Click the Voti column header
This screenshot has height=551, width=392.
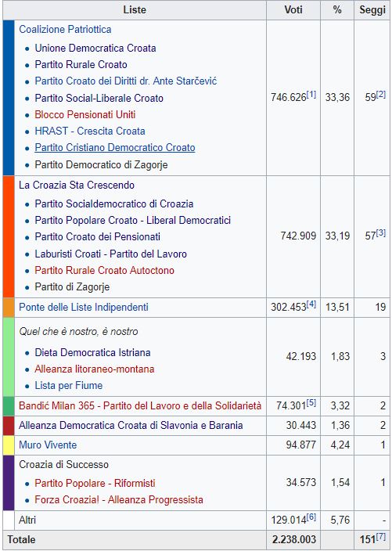293,10
